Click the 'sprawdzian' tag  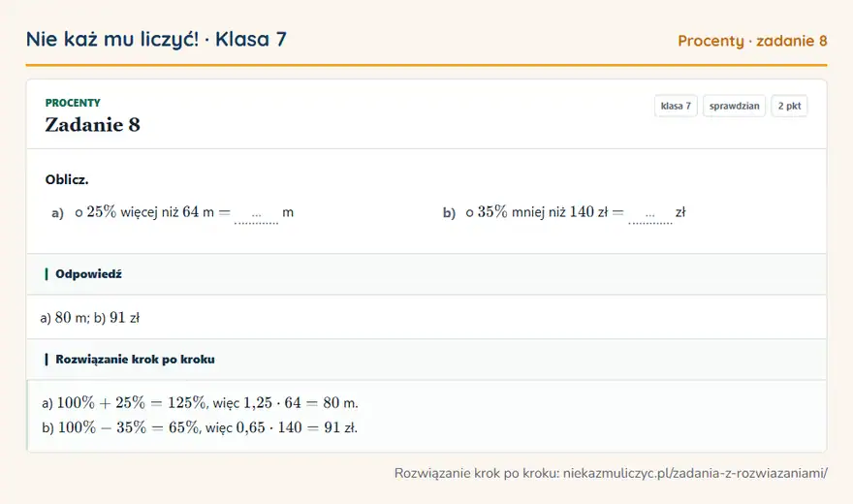click(735, 106)
